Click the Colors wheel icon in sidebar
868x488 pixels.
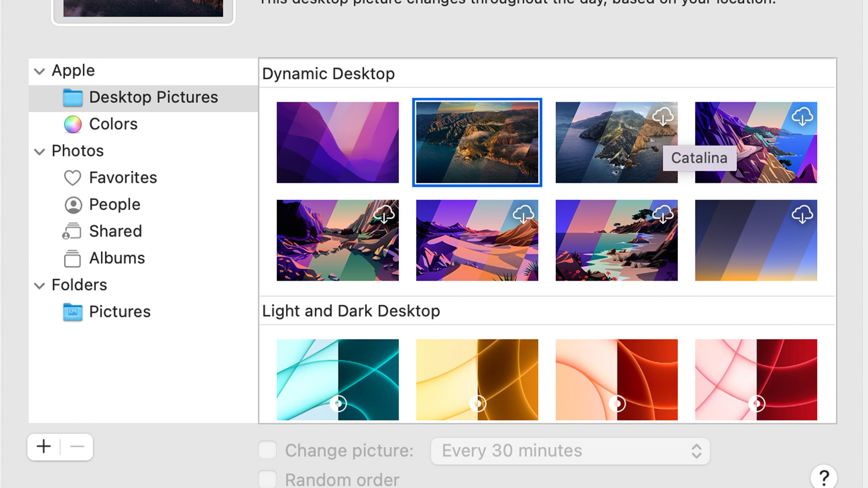[73, 124]
